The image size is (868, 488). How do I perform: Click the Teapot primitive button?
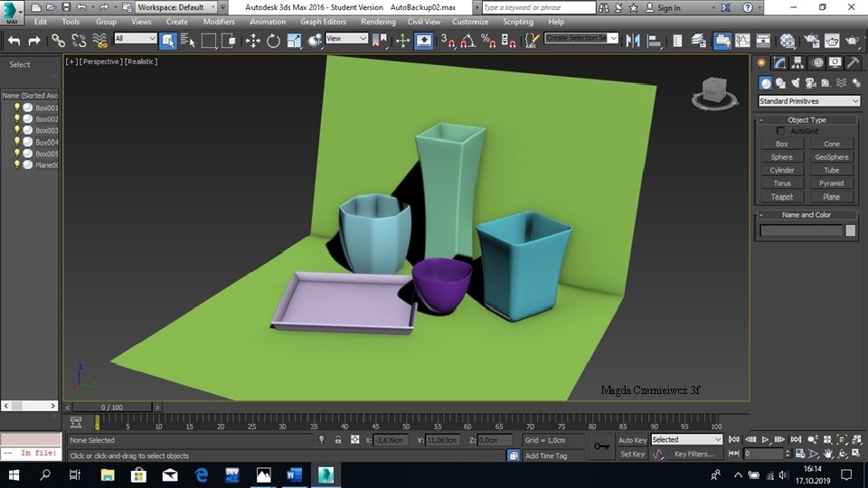tap(782, 196)
